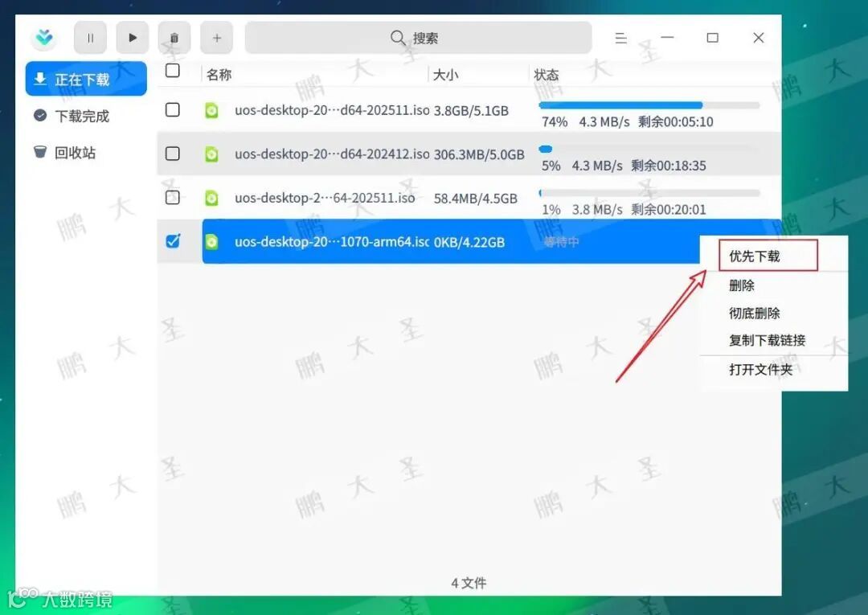The width and height of the screenshot is (868, 615).
Task: Select file name uos-desktop-20···1070-arm64.iso
Action: (x=332, y=242)
